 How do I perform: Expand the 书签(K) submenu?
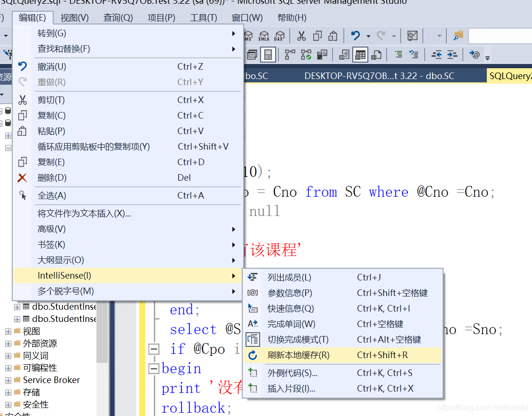click(x=127, y=245)
